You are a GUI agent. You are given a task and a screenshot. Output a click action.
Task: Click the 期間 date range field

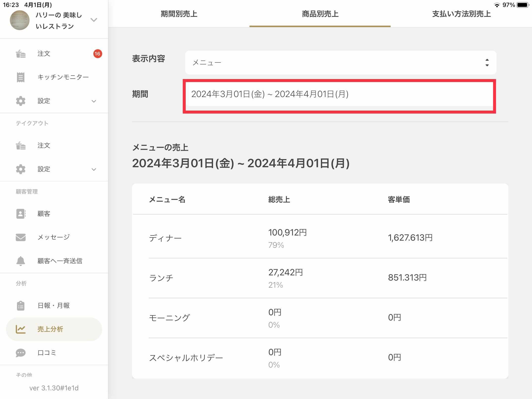(x=339, y=94)
